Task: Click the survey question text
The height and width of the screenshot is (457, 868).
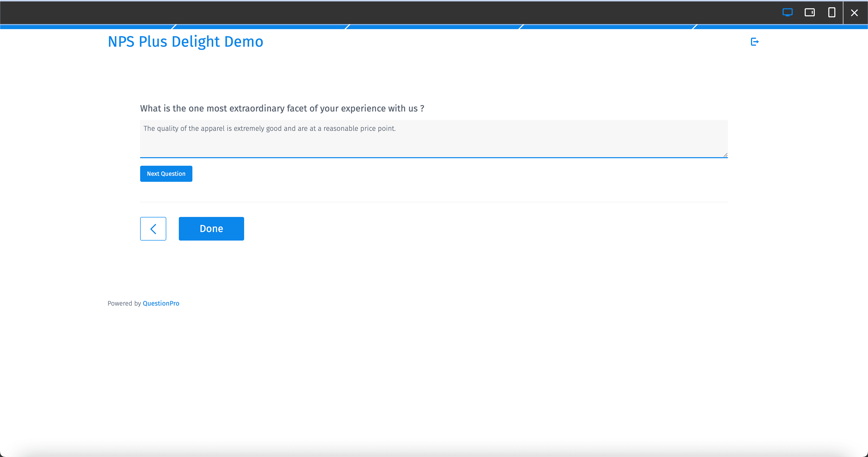Action: (x=282, y=108)
